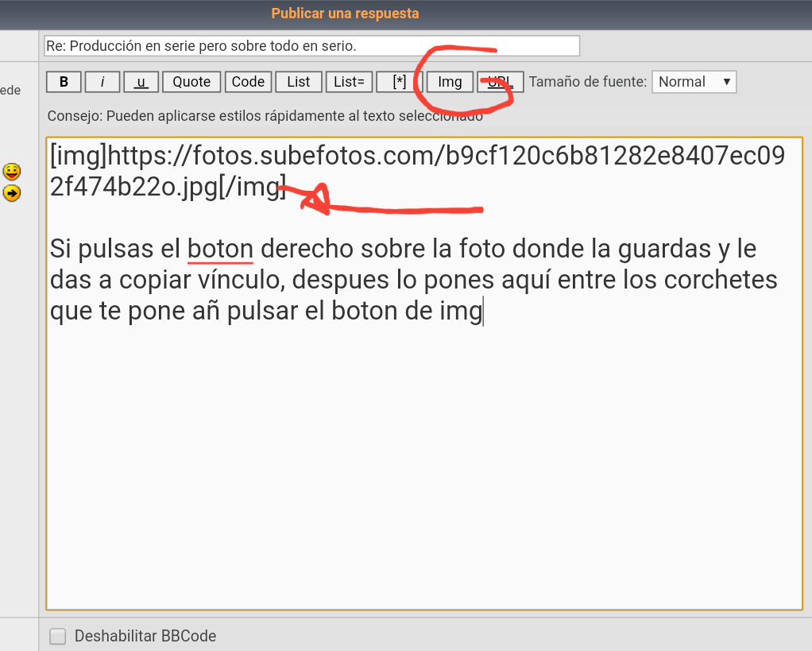The image size is (812, 651).
Task: Insert an ordered list with List=
Action: (348, 82)
